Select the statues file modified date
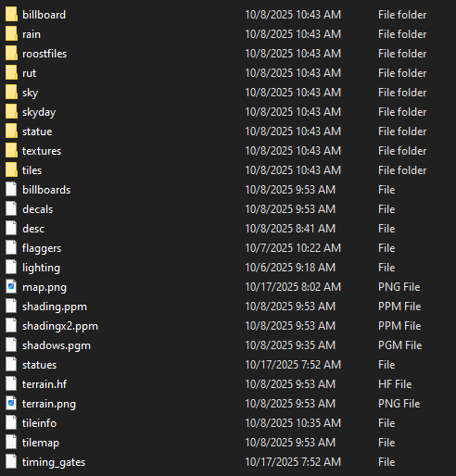This screenshot has width=456, height=476. point(293,365)
